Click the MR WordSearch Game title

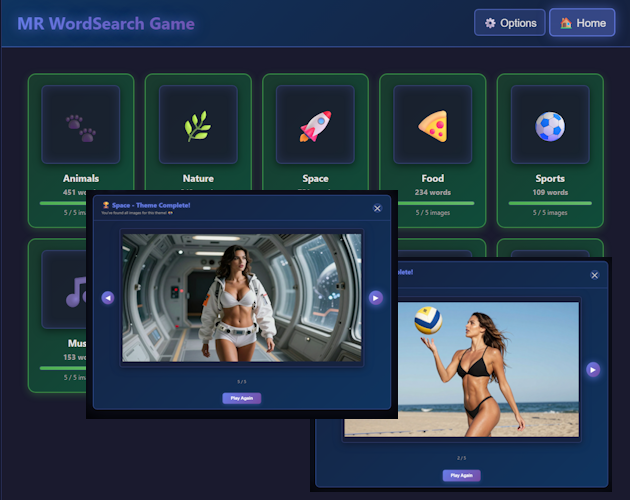pos(106,24)
